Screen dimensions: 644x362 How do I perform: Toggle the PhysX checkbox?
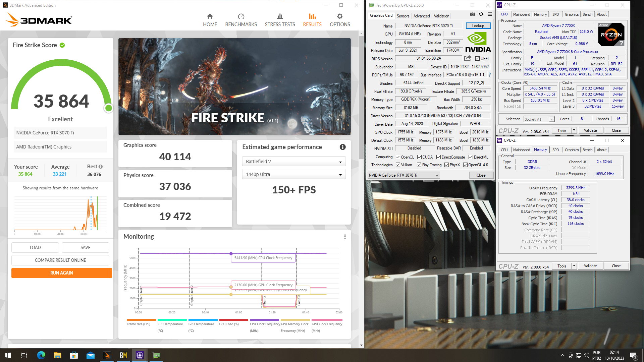click(446, 165)
